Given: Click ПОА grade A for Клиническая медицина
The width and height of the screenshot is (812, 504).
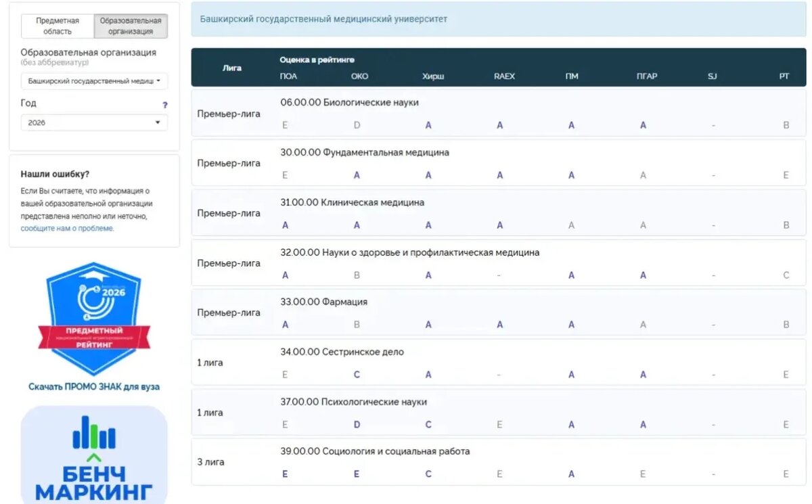Looking at the screenshot, I should coord(285,225).
